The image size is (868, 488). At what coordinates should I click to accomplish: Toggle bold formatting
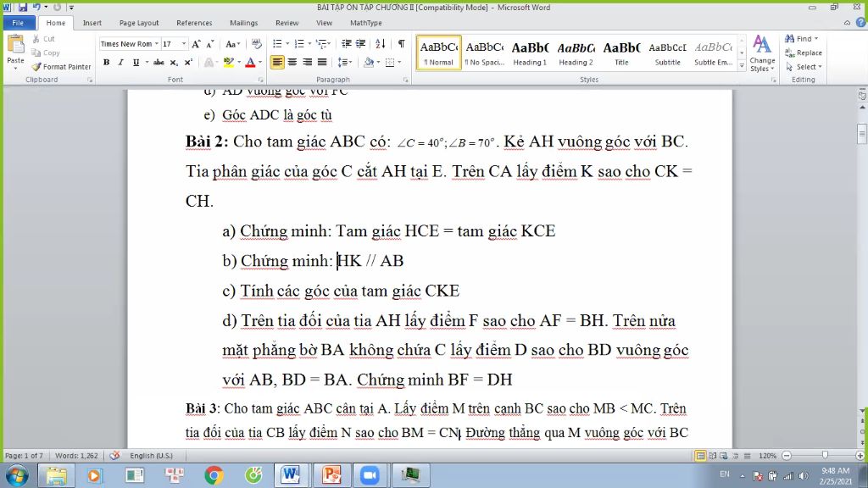[x=106, y=63]
